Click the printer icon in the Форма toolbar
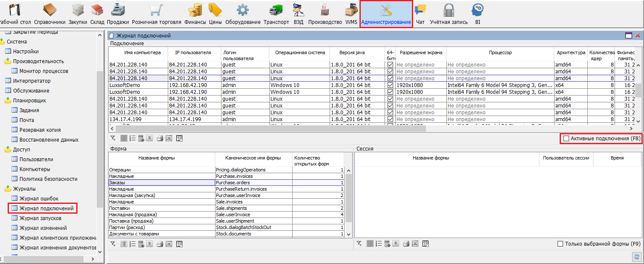This screenshot has width=644, height=264. pyautogui.click(x=160, y=244)
